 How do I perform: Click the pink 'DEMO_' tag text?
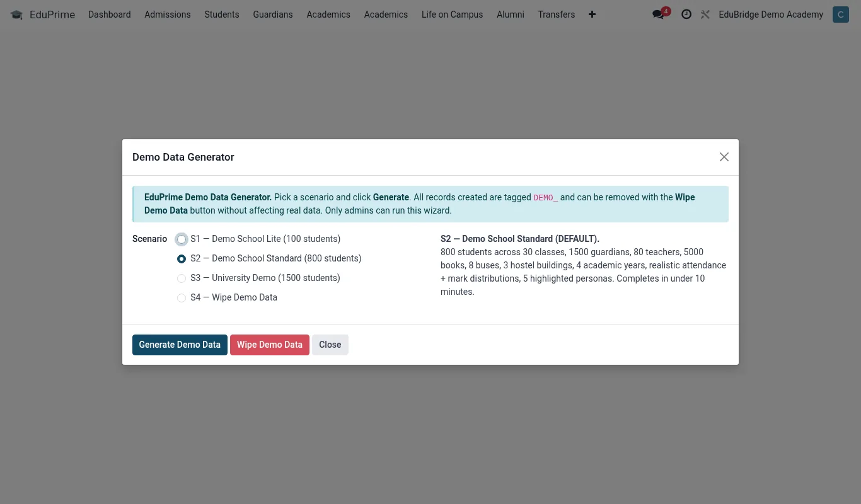coord(546,197)
